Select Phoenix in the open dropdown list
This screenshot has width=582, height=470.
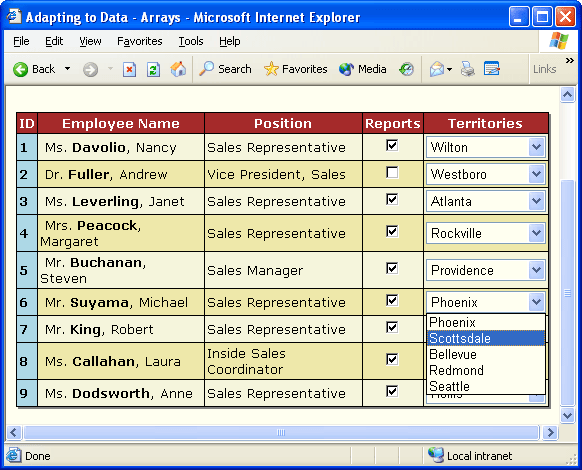[x=486, y=322]
